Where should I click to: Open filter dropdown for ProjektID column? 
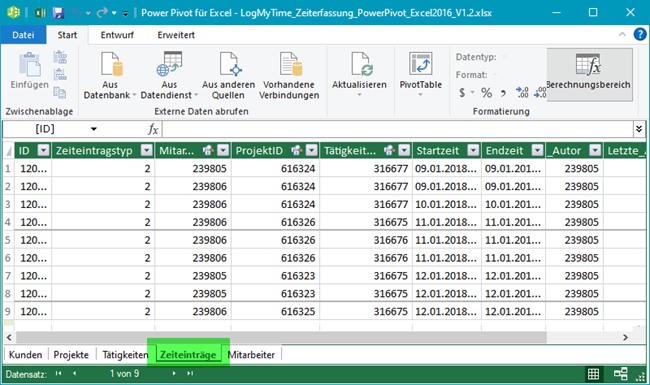[312, 150]
